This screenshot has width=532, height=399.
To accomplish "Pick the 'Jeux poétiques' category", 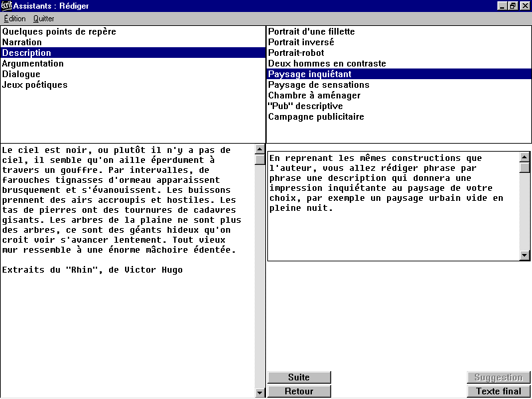I will coord(35,85).
